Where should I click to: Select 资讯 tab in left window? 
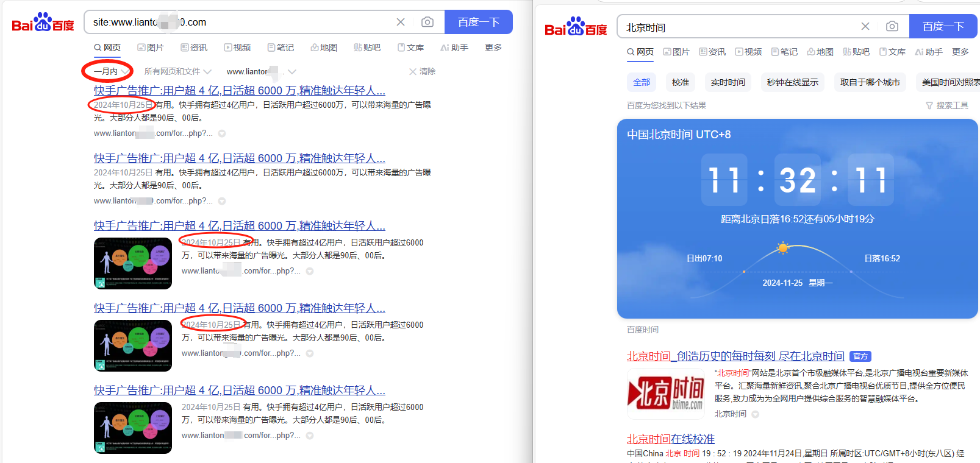pyautogui.click(x=194, y=48)
